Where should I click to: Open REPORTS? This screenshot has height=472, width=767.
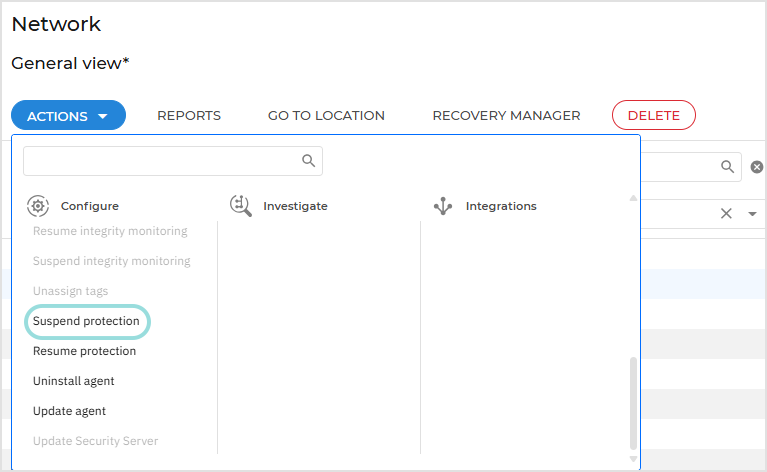click(x=189, y=116)
